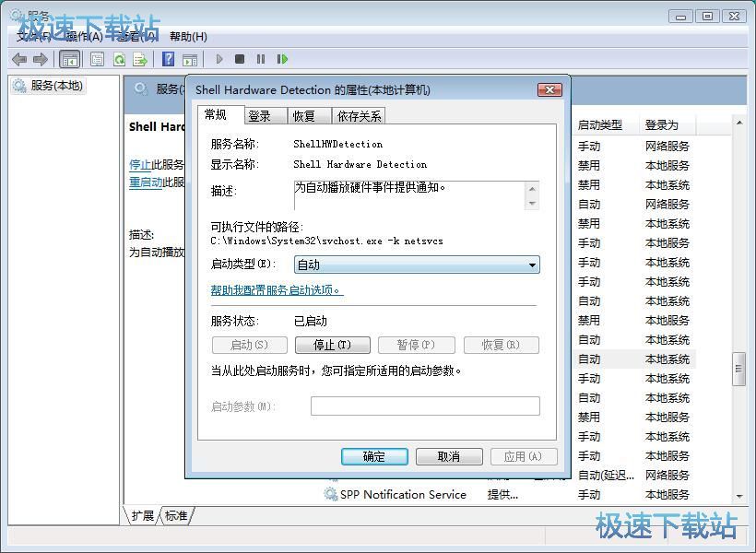Maximize the Services window
The height and width of the screenshot is (553, 756).
click(707, 16)
